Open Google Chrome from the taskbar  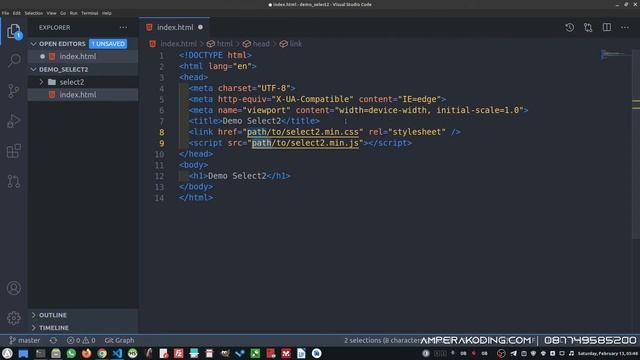(102, 353)
